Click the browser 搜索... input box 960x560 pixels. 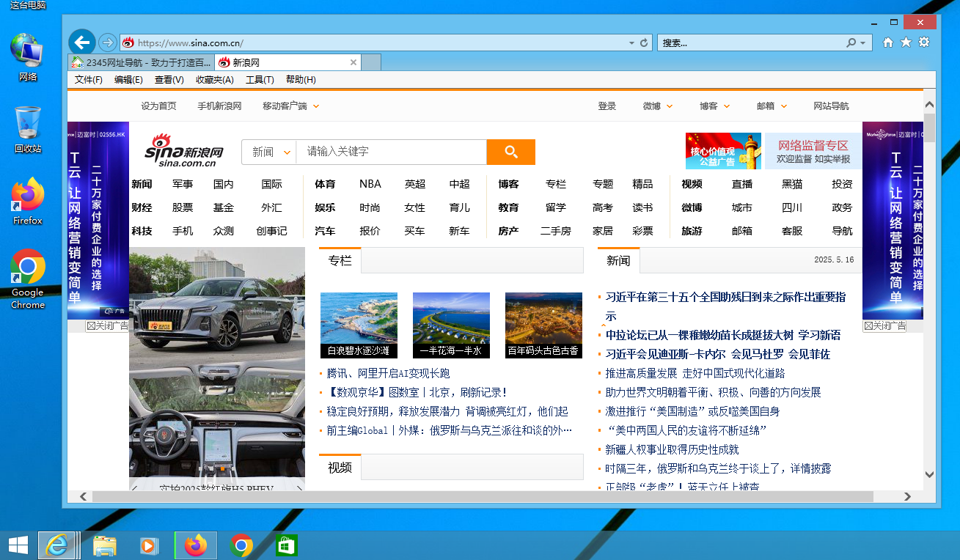click(750, 43)
